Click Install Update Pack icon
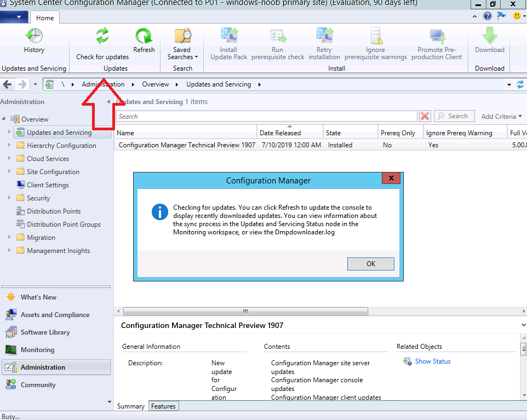The image size is (527, 420). click(x=228, y=44)
